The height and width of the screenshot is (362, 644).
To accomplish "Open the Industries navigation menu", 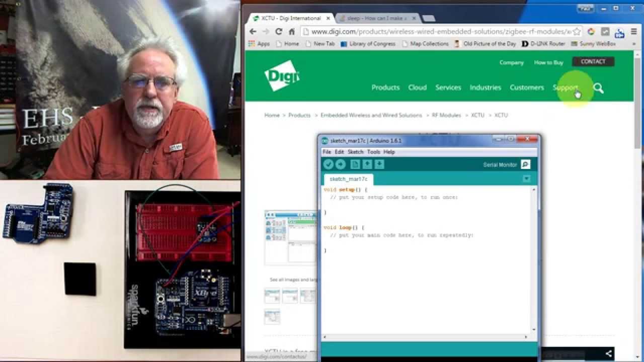I will (x=485, y=87).
